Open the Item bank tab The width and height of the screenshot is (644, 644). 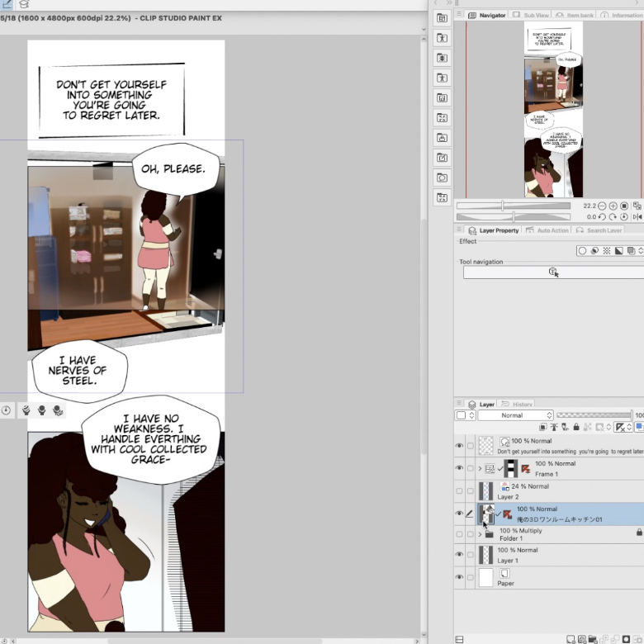(x=574, y=15)
